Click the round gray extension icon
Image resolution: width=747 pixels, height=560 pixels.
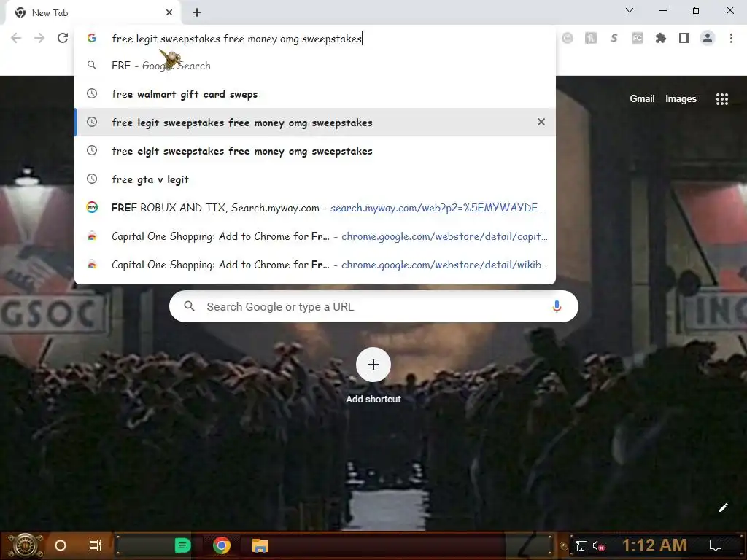point(568,38)
